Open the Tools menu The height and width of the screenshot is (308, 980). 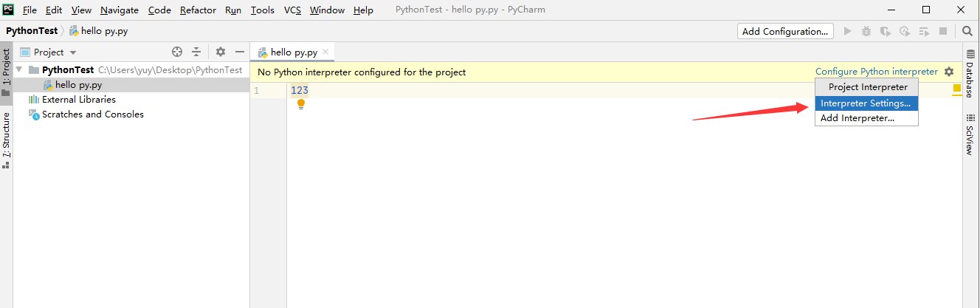tap(262, 10)
